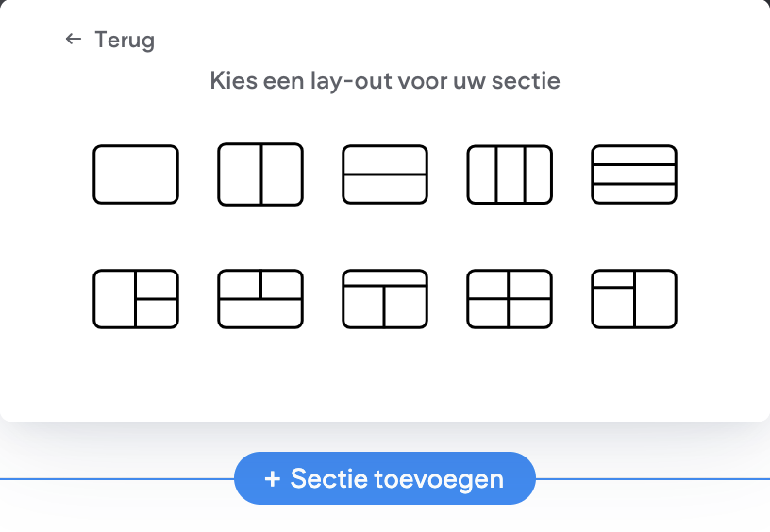Pick layout with small top-left cell and right column
Viewport: 770px width, 532px height.
click(x=634, y=299)
